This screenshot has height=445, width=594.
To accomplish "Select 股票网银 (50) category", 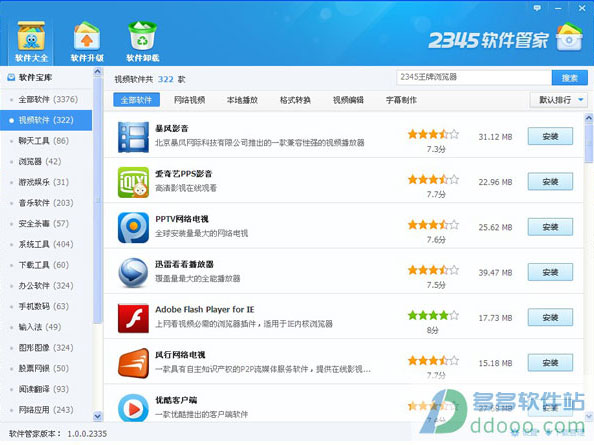I will pyautogui.click(x=46, y=368).
